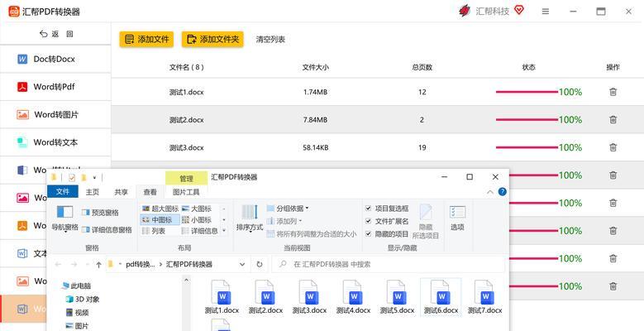Collapse the Explorer ribbon with chevron
This screenshot has height=331, width=644.
point(489,192)
